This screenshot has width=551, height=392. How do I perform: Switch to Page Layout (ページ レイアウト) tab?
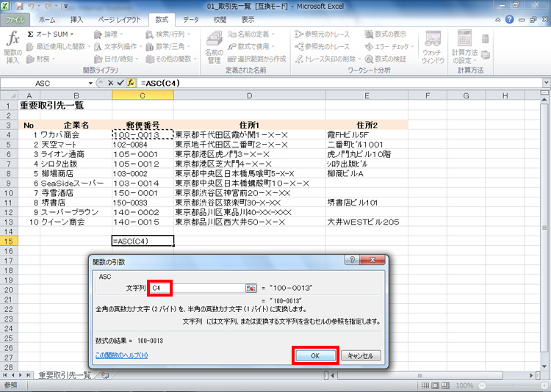tap(119, 20)
